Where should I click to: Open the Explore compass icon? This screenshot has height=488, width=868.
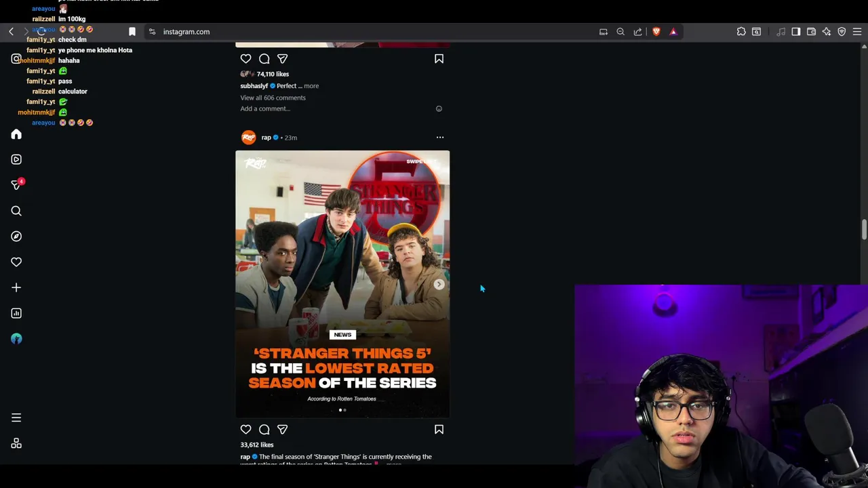[x=16, y=237]
